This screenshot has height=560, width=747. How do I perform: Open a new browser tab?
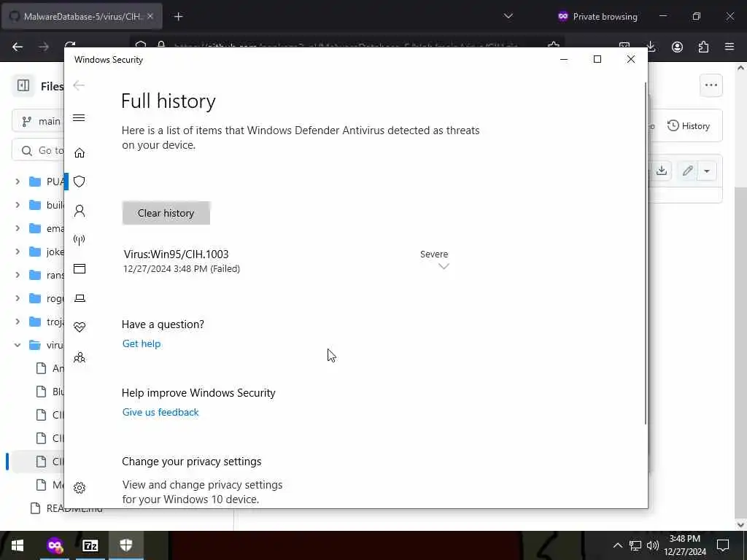click(178, 17)
